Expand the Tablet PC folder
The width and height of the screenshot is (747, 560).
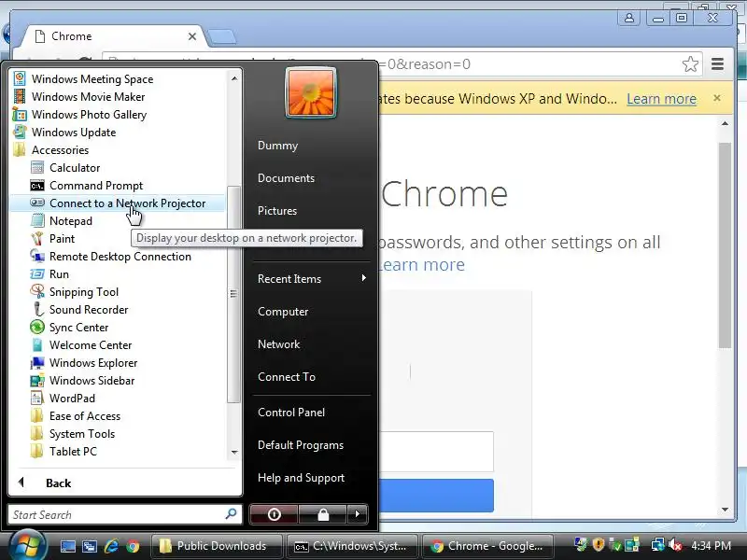coord(73,452)
